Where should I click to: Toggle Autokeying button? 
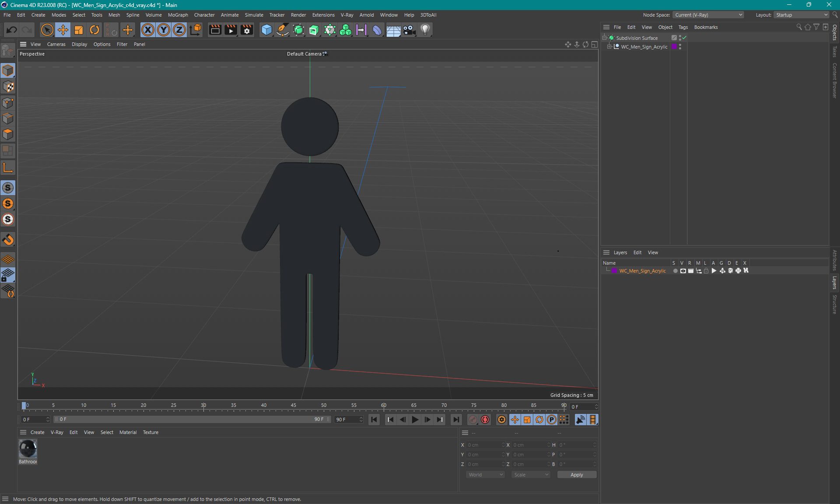[x=485, y=420]
